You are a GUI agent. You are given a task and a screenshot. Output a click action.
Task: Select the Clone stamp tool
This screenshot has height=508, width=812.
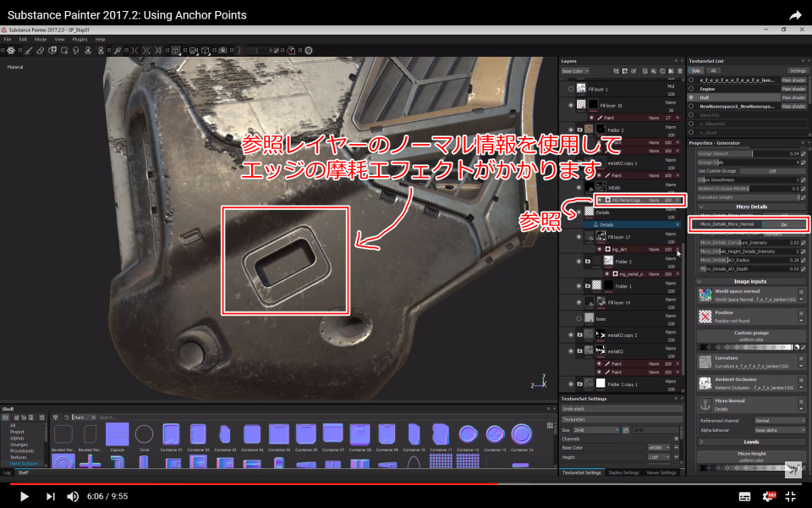click(x=88, y=50)
